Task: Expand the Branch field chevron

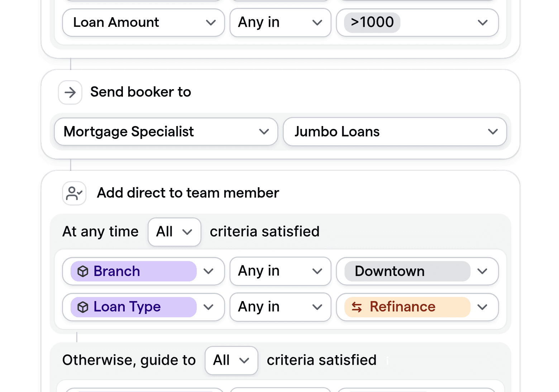Action: point(209,271)
